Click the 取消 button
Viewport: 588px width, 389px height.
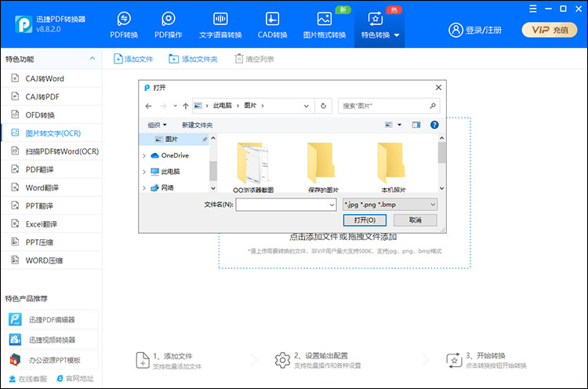tap(415, 220)
